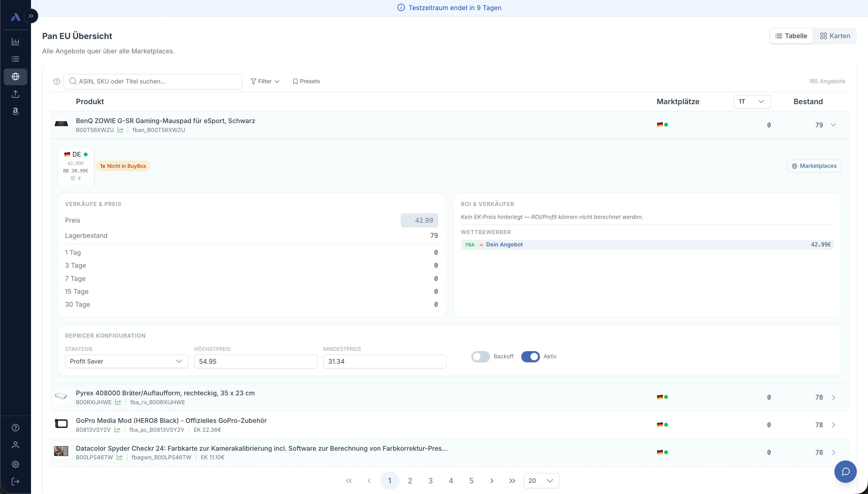Open the help question mark sidebar icon
868x494 pixels.
(x=15, y=427)
